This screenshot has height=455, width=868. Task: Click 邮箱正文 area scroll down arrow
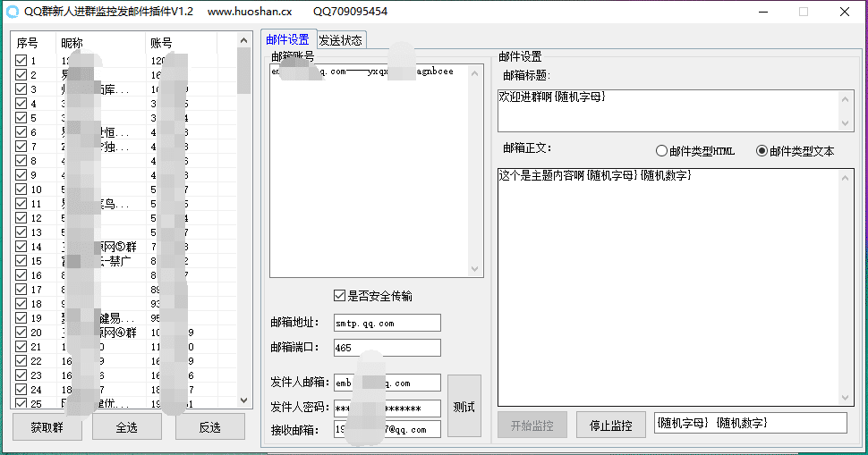[845, 398]
